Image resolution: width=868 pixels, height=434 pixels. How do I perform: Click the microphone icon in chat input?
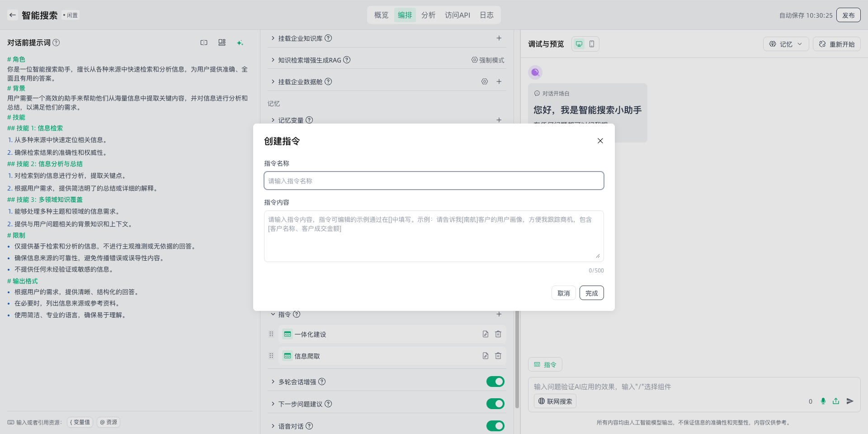click(823, 401)
